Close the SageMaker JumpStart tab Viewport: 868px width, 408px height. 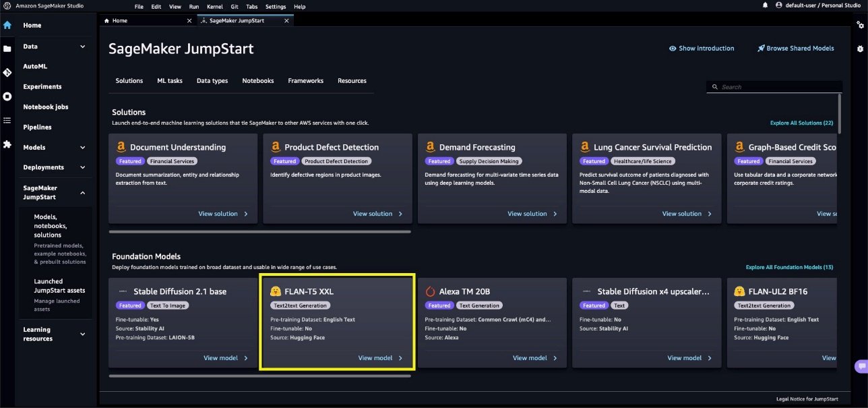coord(286,21)
